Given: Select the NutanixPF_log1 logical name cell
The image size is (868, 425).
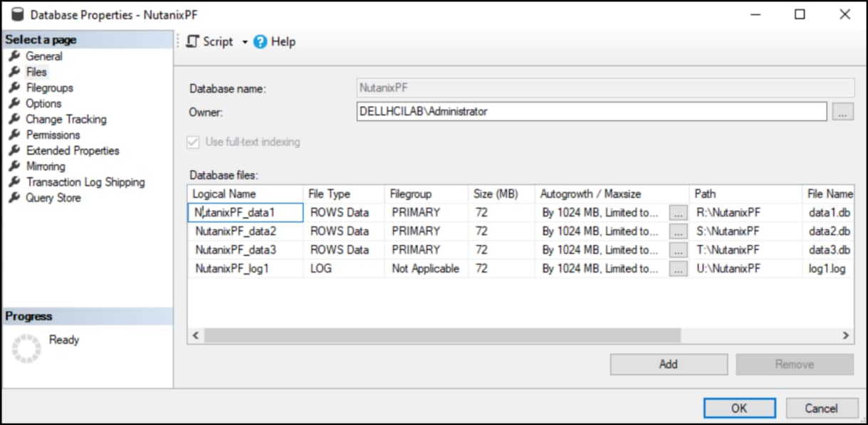Looking at the screenshot, I should (x=246, y=268).
